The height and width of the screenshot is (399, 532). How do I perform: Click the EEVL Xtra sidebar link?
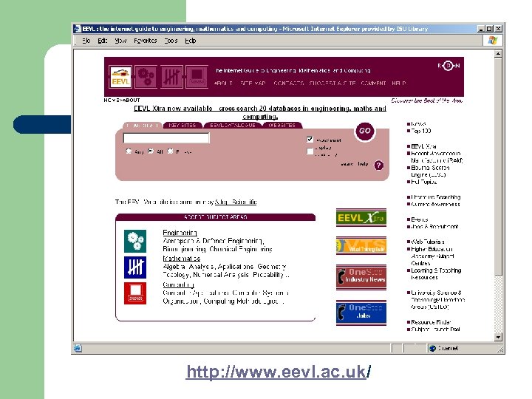click(424, 146)
